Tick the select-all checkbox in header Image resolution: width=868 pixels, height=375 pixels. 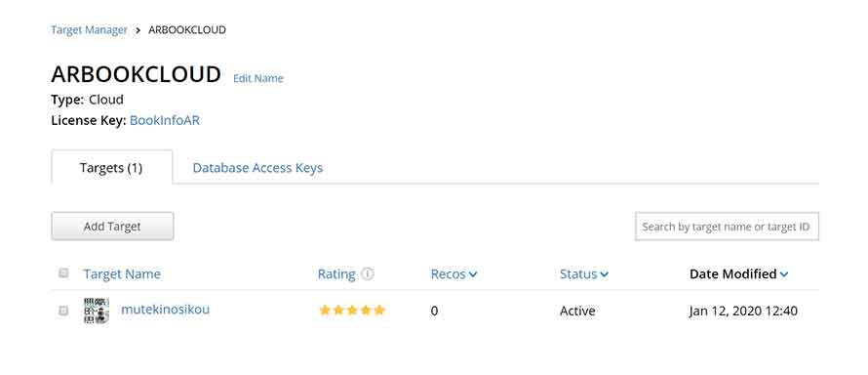click(63, 273)
